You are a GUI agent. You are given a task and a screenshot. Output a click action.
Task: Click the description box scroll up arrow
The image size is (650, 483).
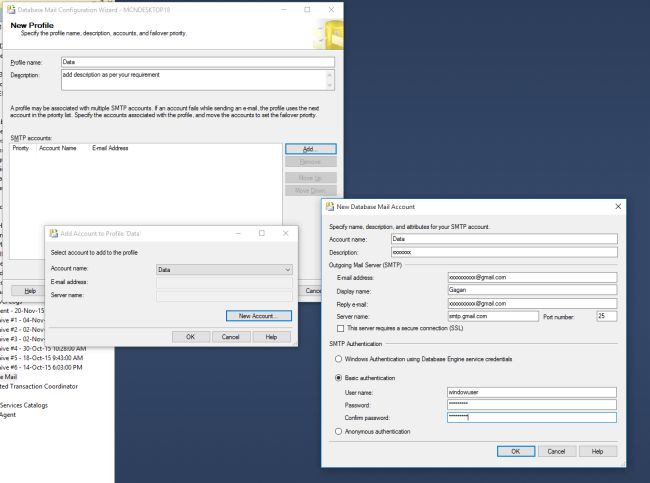tap(330, 75)
